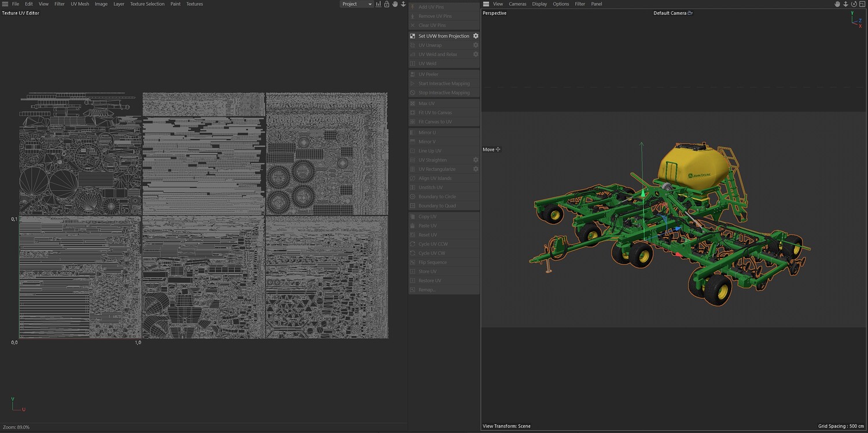
Task: Open UV Rectangularize settings gear
Action: pyautogui.click(x=476, y=169)
